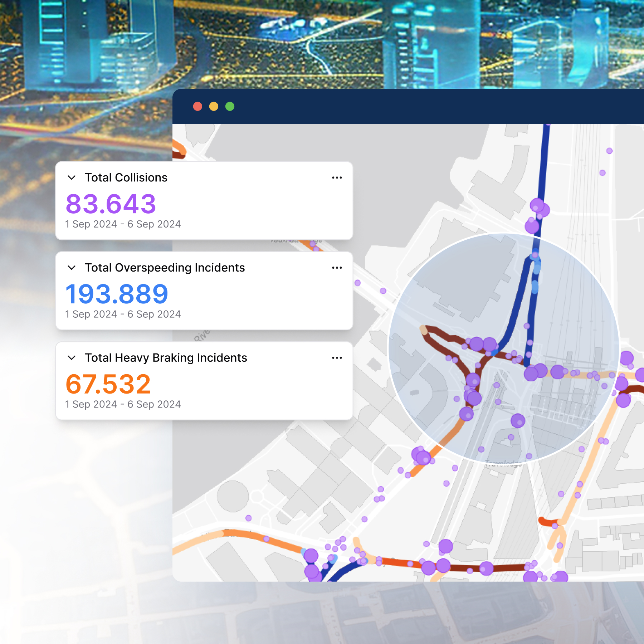Screen dimensions: 644x644
Task: Open the Overspeeding Incidents three-dot menu
Action: click(337, 268)
